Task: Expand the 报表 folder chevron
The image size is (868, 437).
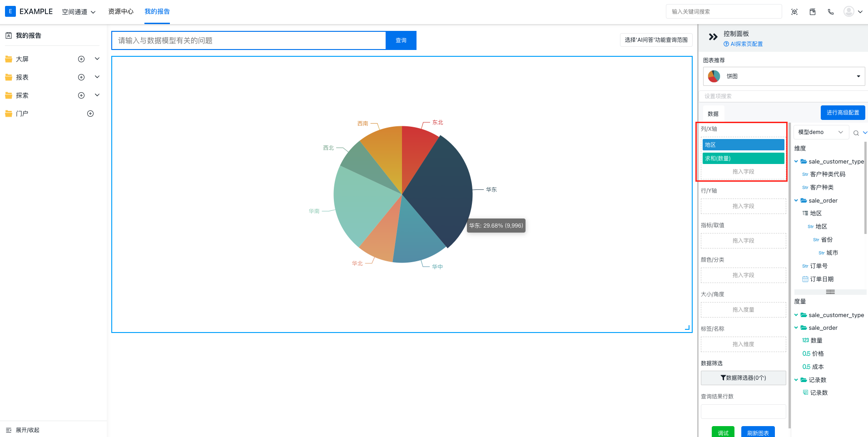Action: (x=97, y=77)
